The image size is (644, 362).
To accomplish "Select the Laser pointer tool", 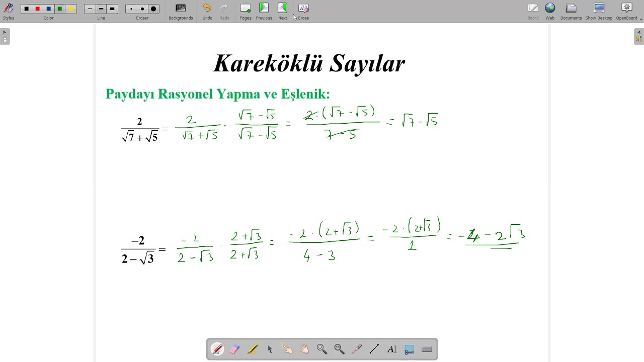I will [357, 349].
